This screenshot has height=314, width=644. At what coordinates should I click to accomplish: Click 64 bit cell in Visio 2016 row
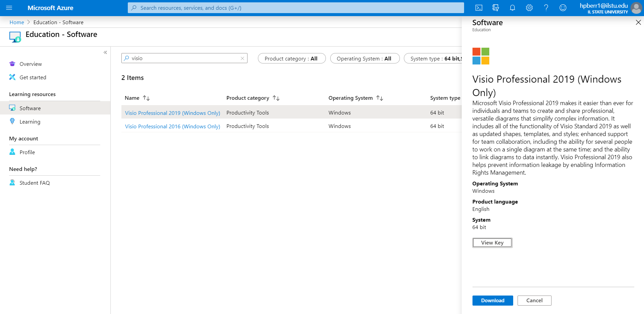(437, 126)
